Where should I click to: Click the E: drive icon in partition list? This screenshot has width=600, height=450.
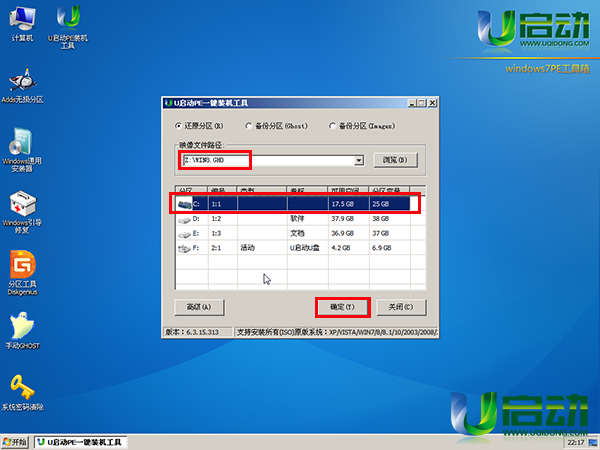click(184, 234)
